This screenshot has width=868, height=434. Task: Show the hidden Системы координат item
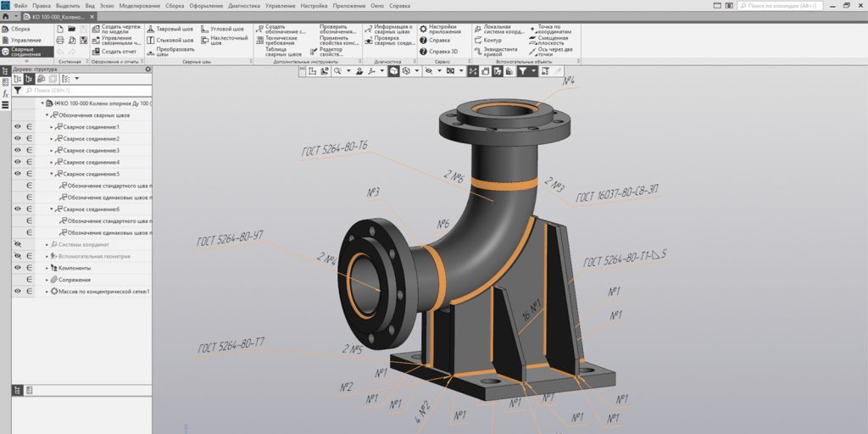tap(18, 244)
